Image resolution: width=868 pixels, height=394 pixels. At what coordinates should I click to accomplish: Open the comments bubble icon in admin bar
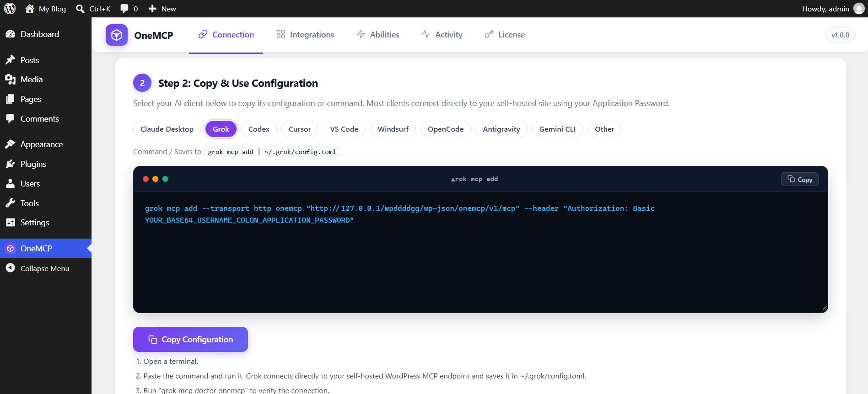click(x=124, y=9)
